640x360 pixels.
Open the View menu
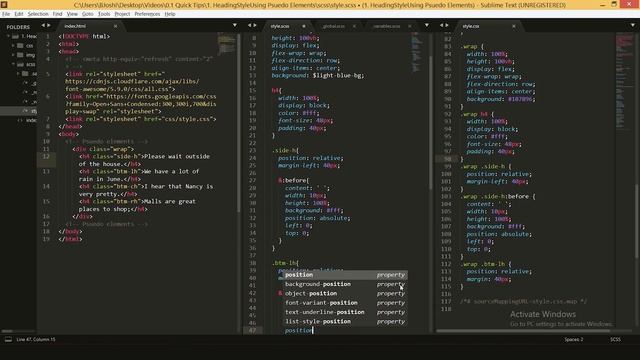[x=72, y=14]
